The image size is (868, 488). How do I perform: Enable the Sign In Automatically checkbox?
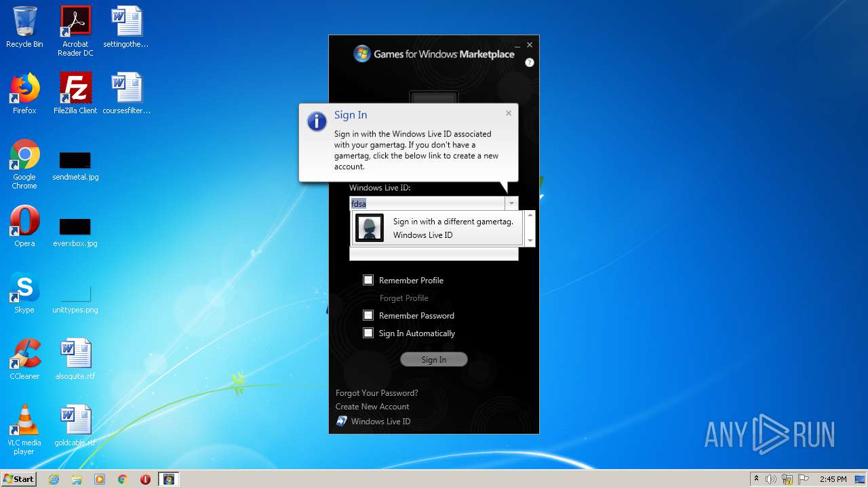coord(368,333)
